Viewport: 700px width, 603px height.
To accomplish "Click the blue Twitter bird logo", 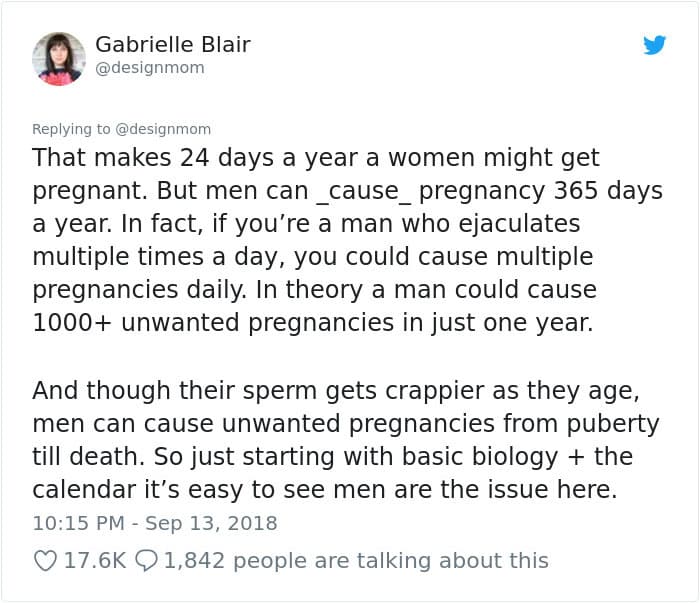I will click(x=654, y=45).
